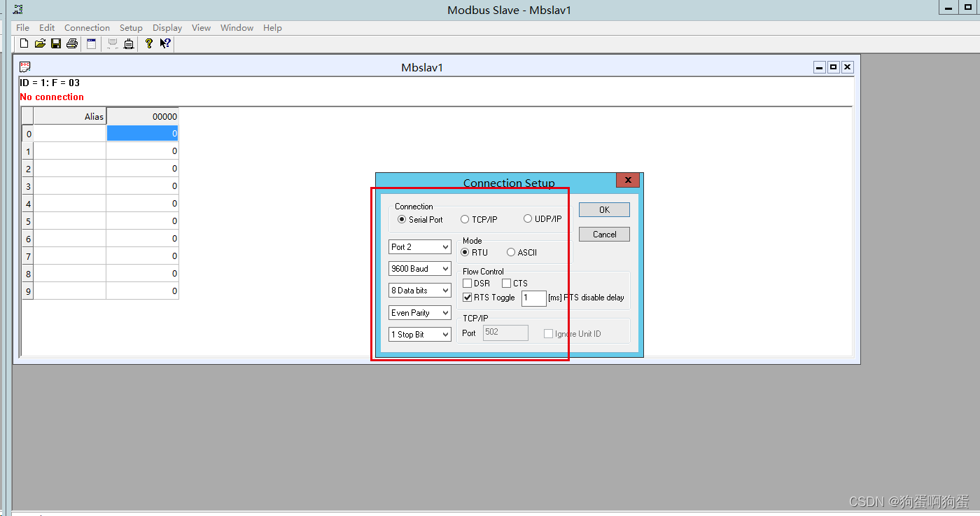Click the Alias column header
Image resolution: width=980 pixels, height=516 pixels.
click(70, 117)
